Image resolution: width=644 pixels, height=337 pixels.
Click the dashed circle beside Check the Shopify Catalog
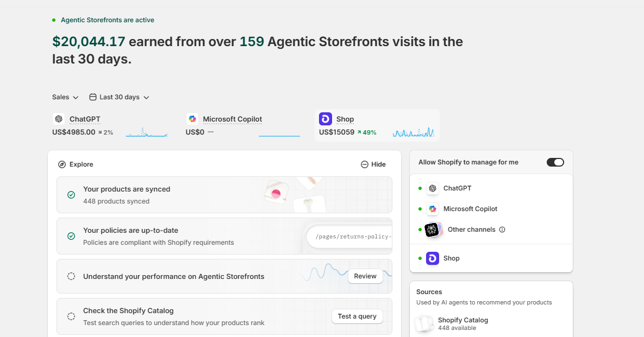[71, 316]
